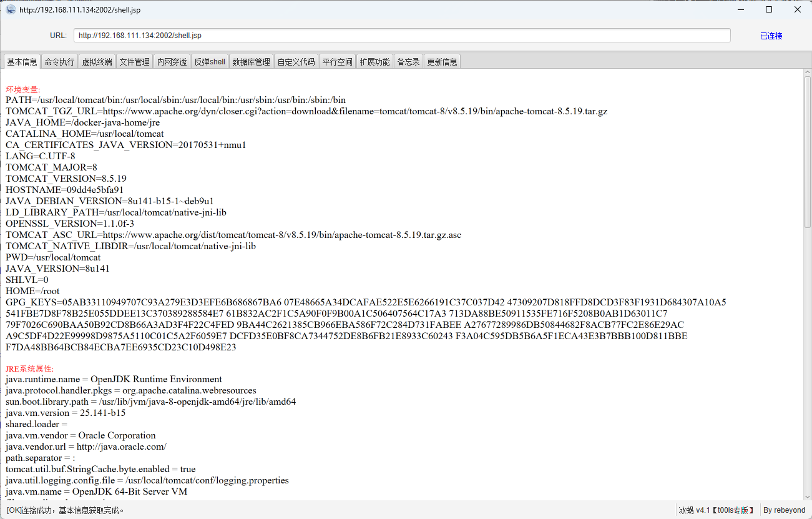Show the 平行空间 tab
The image size is (812, 519).
click(337, 62)
